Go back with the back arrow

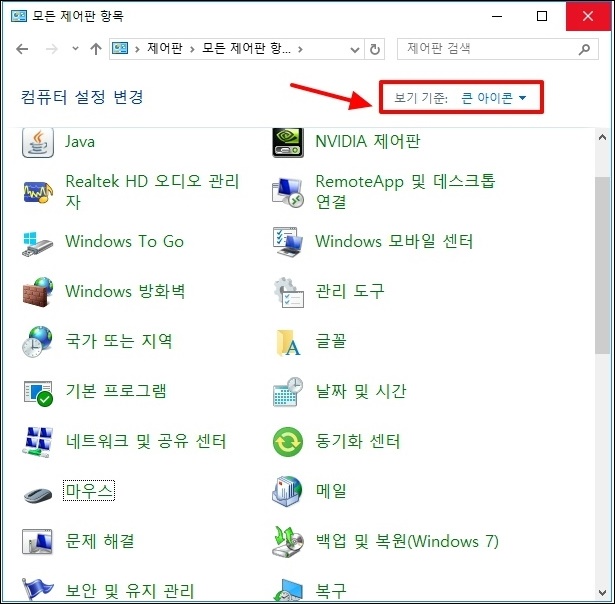(22, 49)
